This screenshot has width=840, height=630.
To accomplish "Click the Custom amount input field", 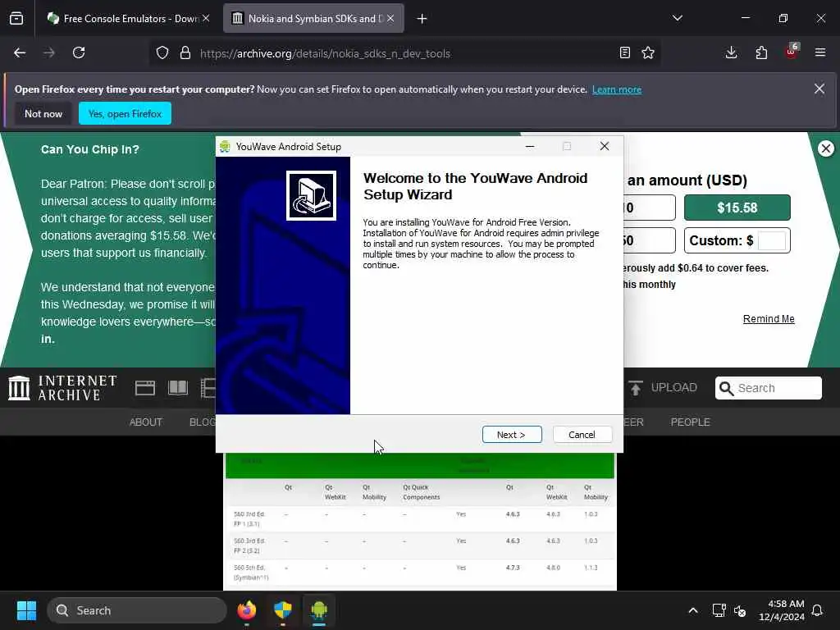I will [x=772, y=240].
